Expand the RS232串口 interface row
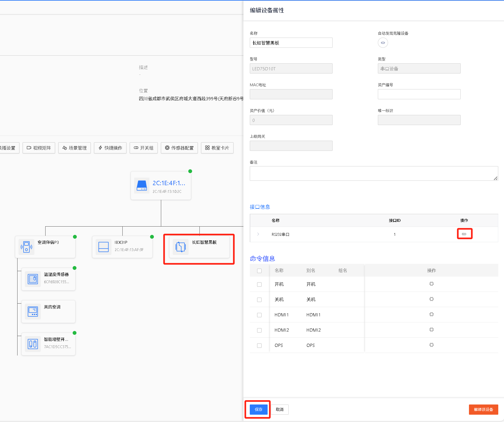The image size is (504, 422). [258, 234]
